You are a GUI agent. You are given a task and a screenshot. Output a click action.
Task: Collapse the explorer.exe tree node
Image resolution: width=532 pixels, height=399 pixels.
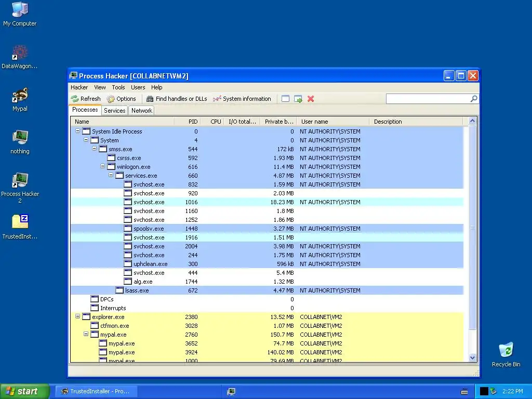(x=78, y=316)
